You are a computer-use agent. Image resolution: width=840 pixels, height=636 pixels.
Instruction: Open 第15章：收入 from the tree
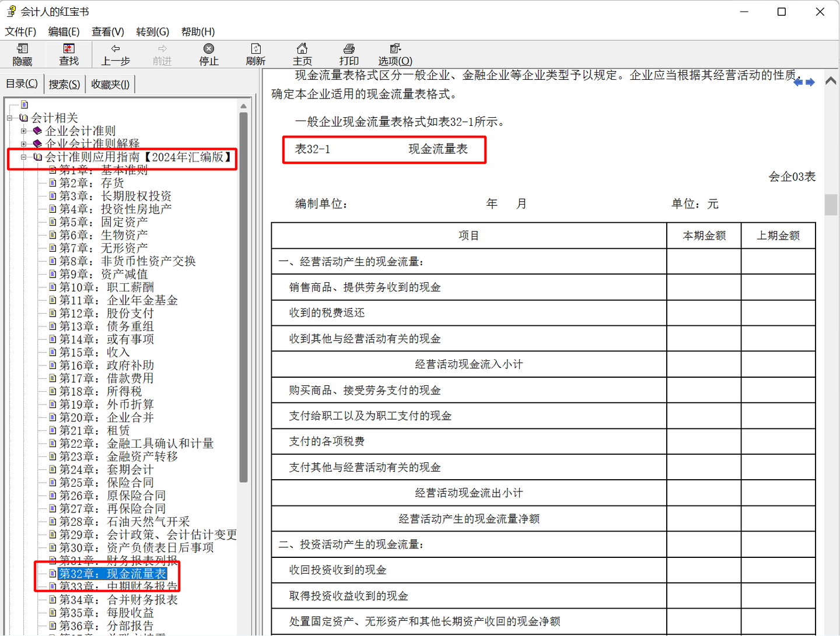93,352
